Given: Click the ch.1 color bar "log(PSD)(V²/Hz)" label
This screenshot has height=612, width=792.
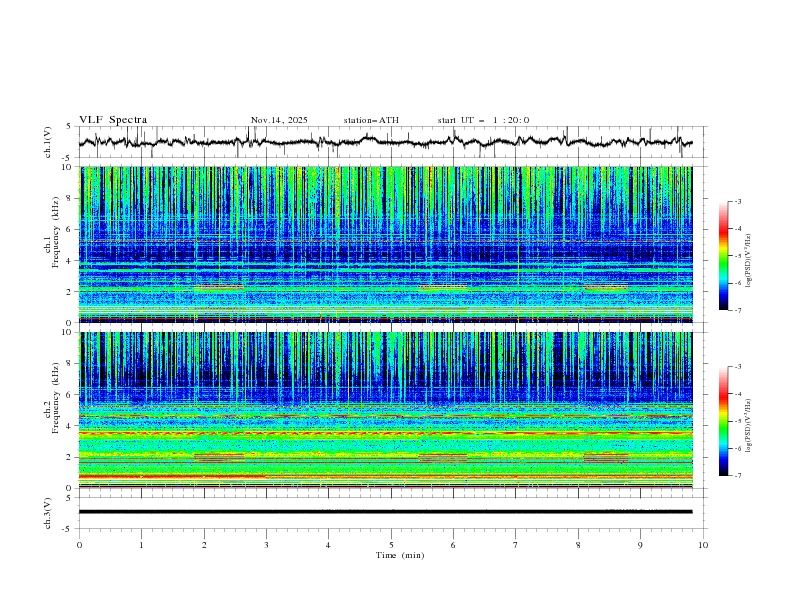Looking at the screenshot, I should (749, 261).
